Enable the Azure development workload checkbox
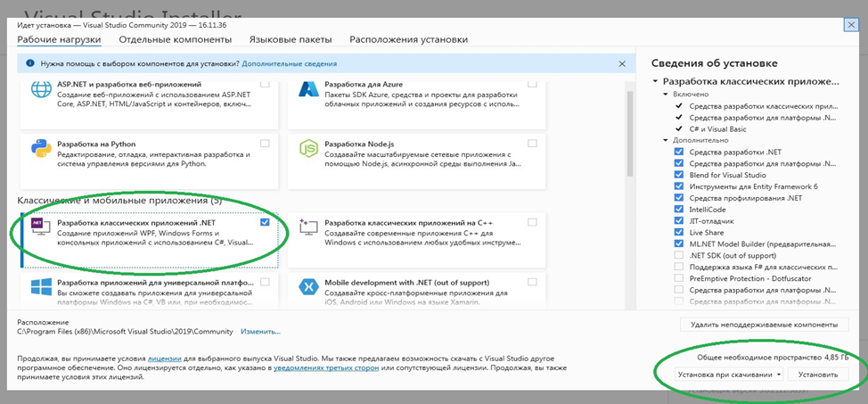 click(x=532, y=84)
